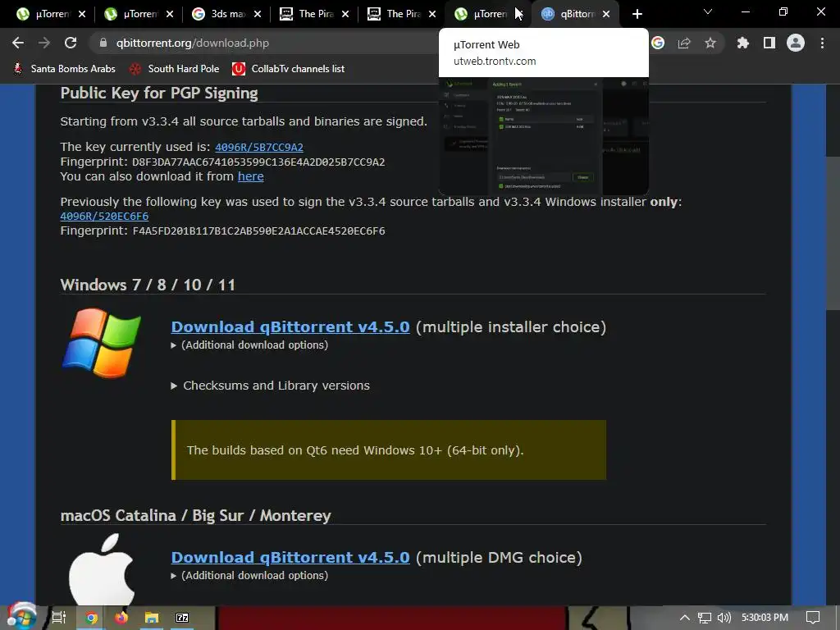
Task: Click the address bar URL
Action: [192, 43]
